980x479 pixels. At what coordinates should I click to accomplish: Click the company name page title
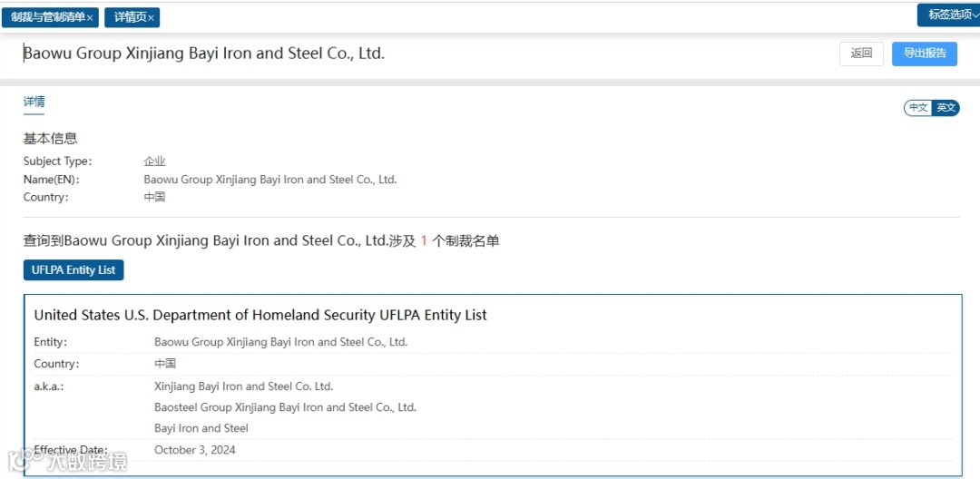[x=204, y=54]
